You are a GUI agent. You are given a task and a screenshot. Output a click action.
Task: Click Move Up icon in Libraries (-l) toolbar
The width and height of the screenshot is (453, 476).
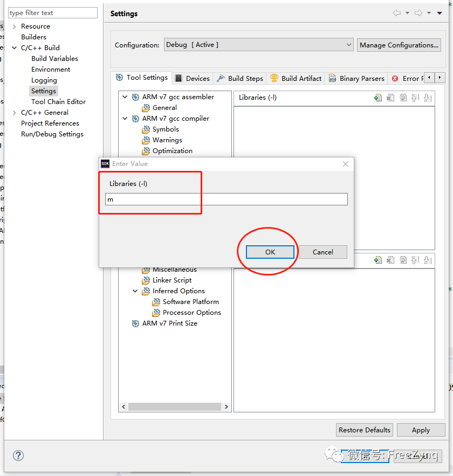click(x=415, y=98)
